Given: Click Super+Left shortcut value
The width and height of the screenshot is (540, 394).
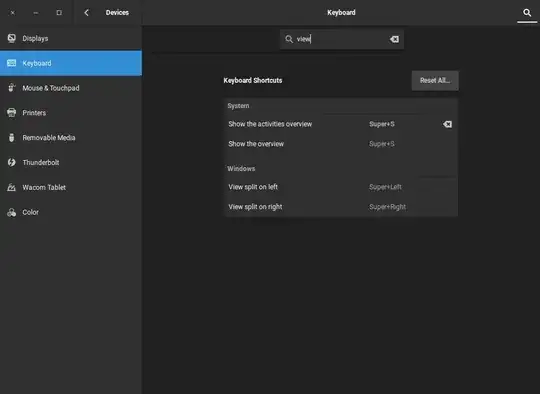Looking at the screenshot, I should pos(385,187).
